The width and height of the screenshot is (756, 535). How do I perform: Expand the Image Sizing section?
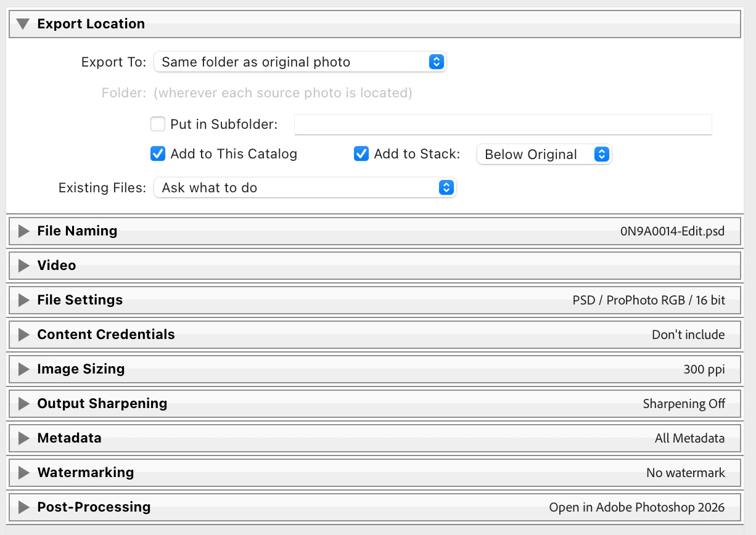[24, 369]
